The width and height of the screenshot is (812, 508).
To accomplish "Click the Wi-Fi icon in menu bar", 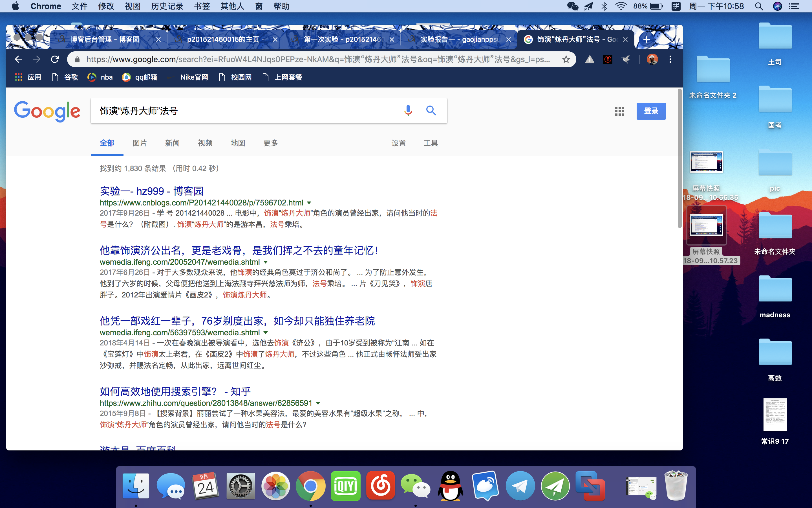I will tap(621, 6).
